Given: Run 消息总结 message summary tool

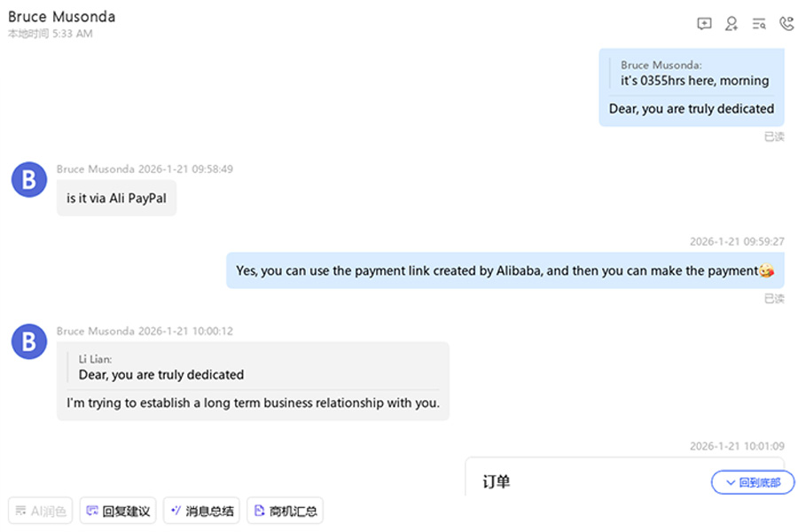Looking at the screenshot, I should (x=201, y=510).
